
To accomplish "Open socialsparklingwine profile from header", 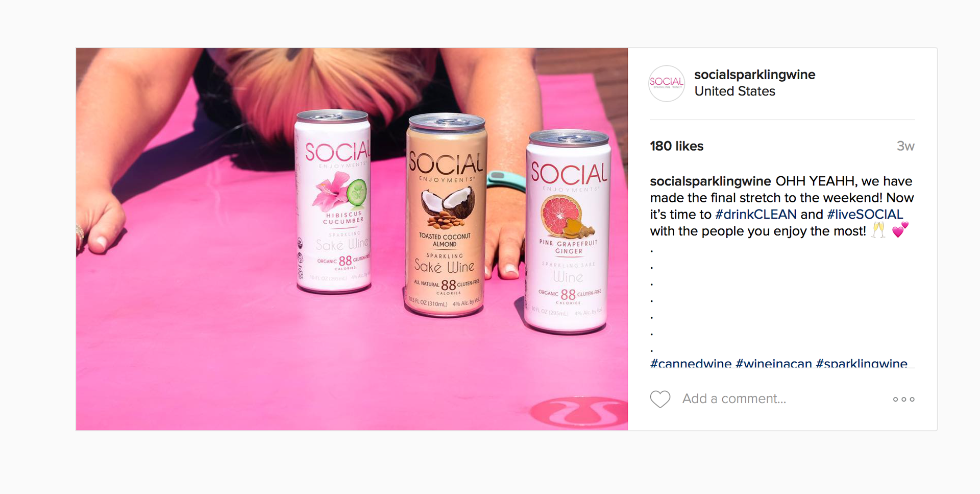I will [754, 75].
